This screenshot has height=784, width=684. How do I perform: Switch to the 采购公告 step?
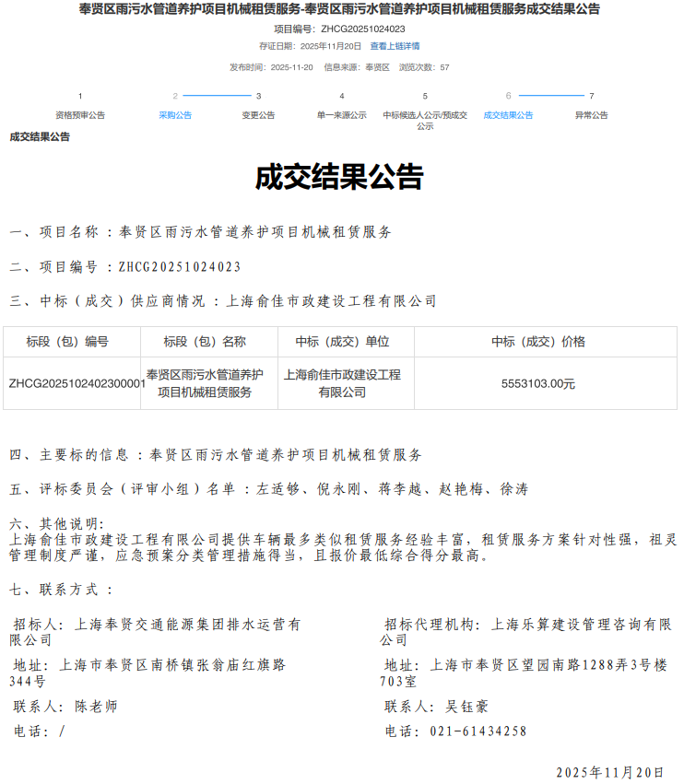(175, 115)
